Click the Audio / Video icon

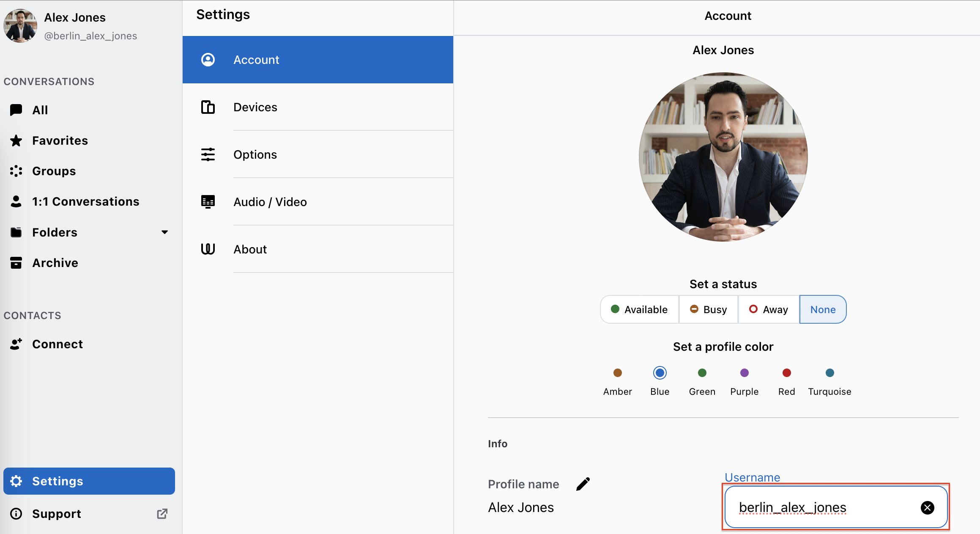[x=208, y=202]
